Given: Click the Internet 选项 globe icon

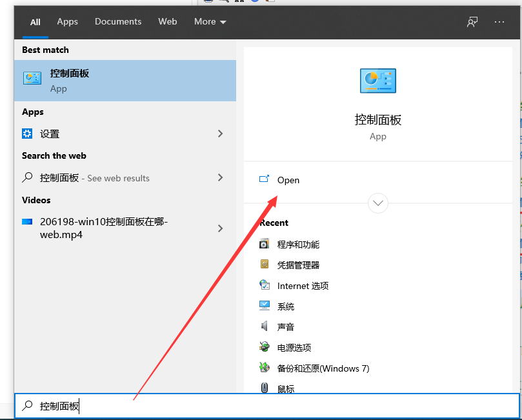Looking at the screenshot, I should coord(265,285).
